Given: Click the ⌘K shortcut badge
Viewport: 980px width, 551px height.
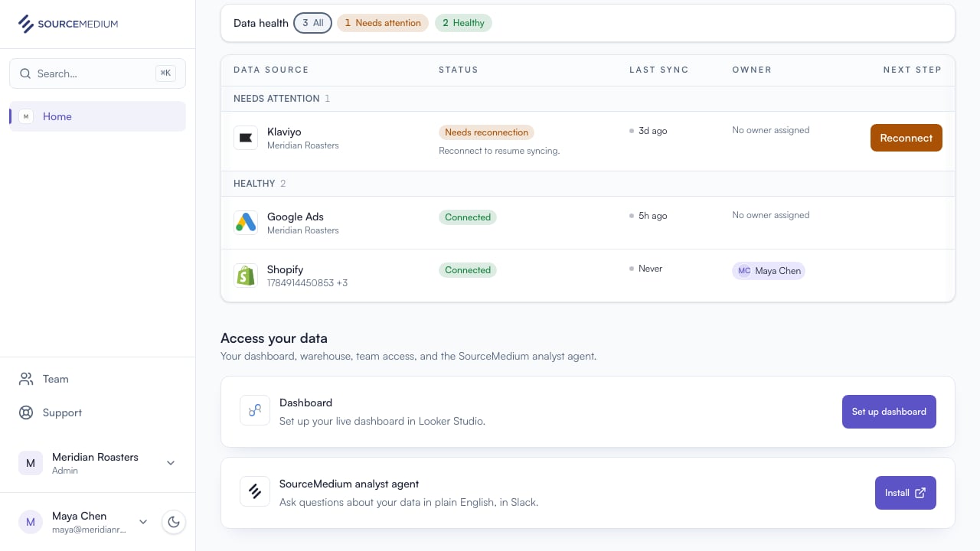Looking at the screenshot, I should (165, 73).
